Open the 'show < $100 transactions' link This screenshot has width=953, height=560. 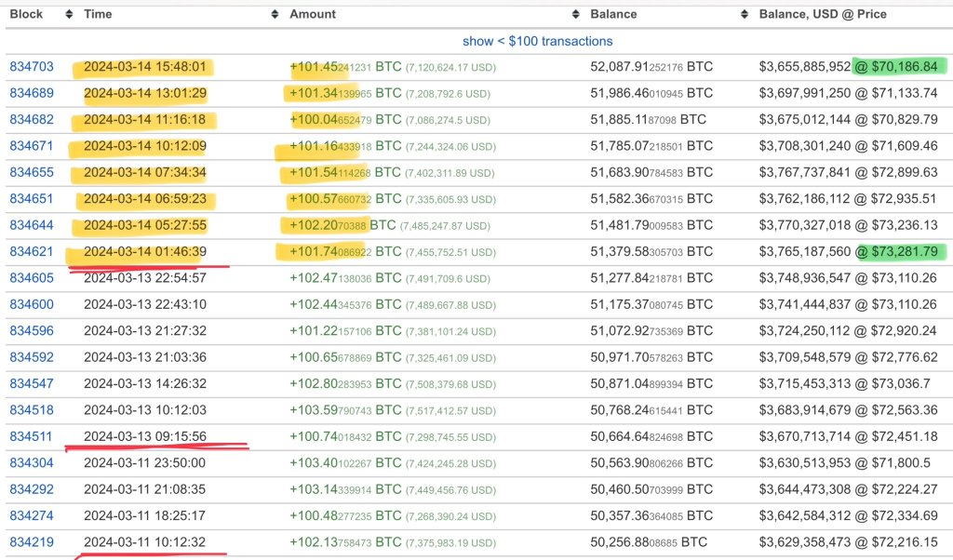click(x=537, y=41)
